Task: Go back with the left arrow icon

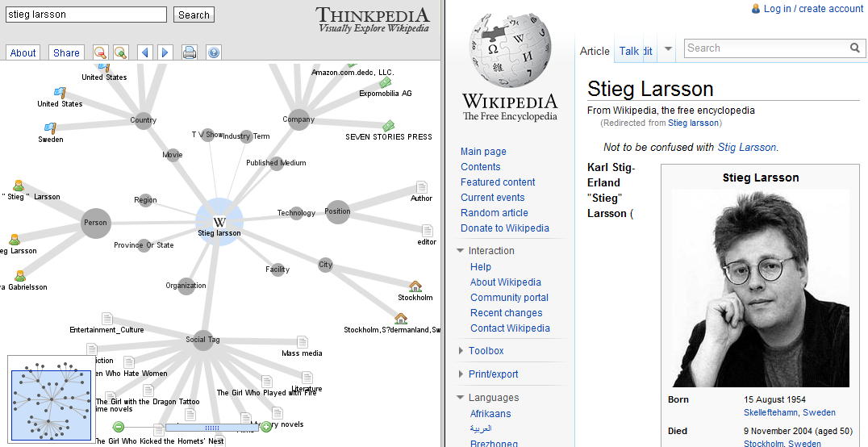Action: (145, 52)
